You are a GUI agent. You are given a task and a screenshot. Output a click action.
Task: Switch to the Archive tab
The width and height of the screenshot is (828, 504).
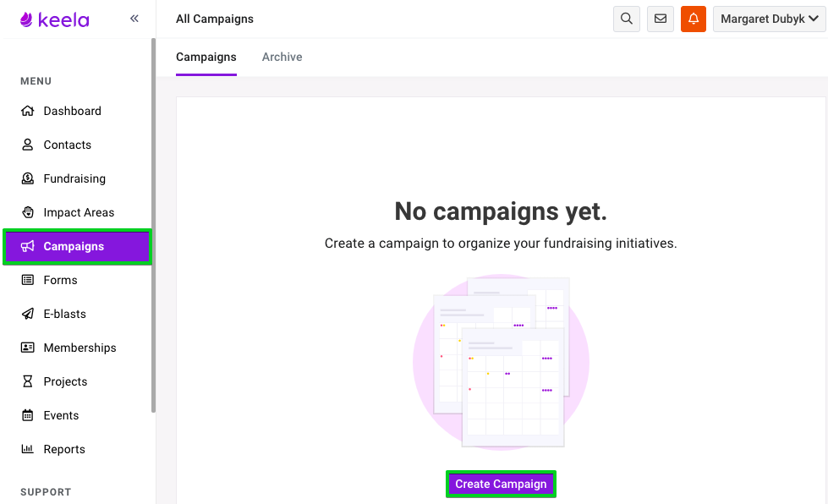click(x=282, y=57)
